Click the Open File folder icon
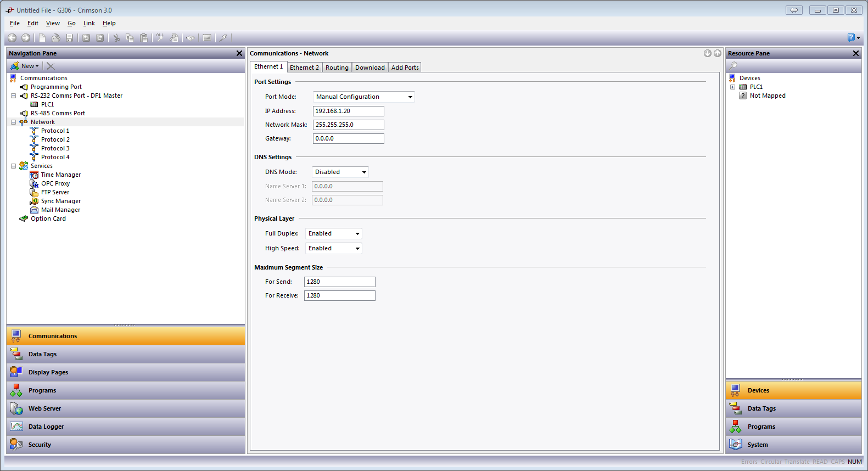 coord(56,38)
